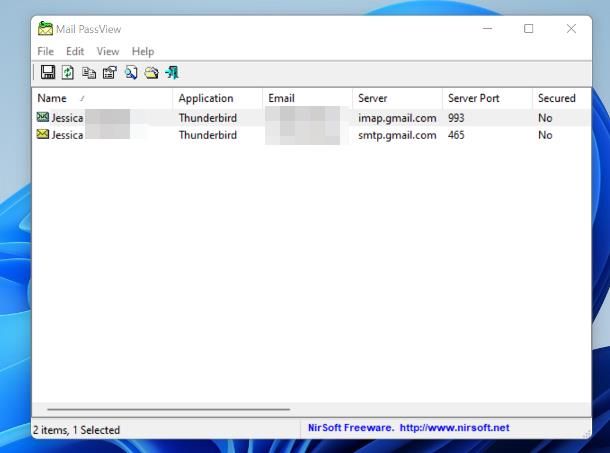Click the Mail PassView title bar icon

coord(45,29)
